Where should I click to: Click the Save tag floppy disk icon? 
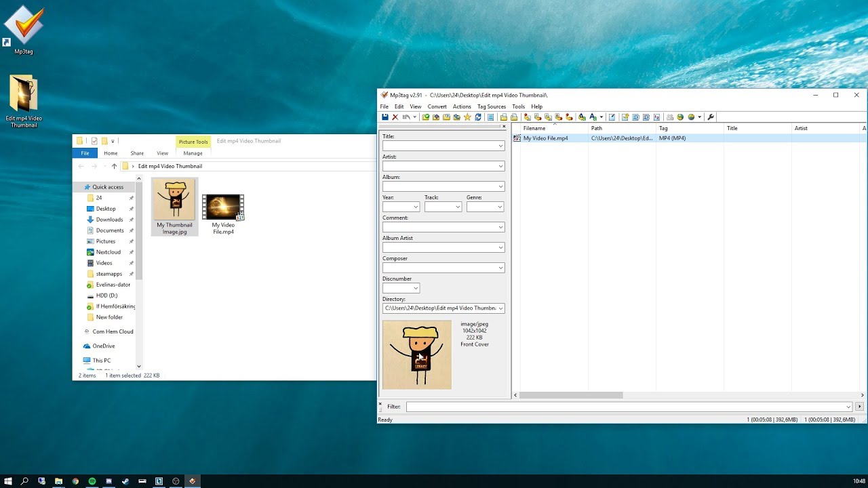click(x=385, y=117)
